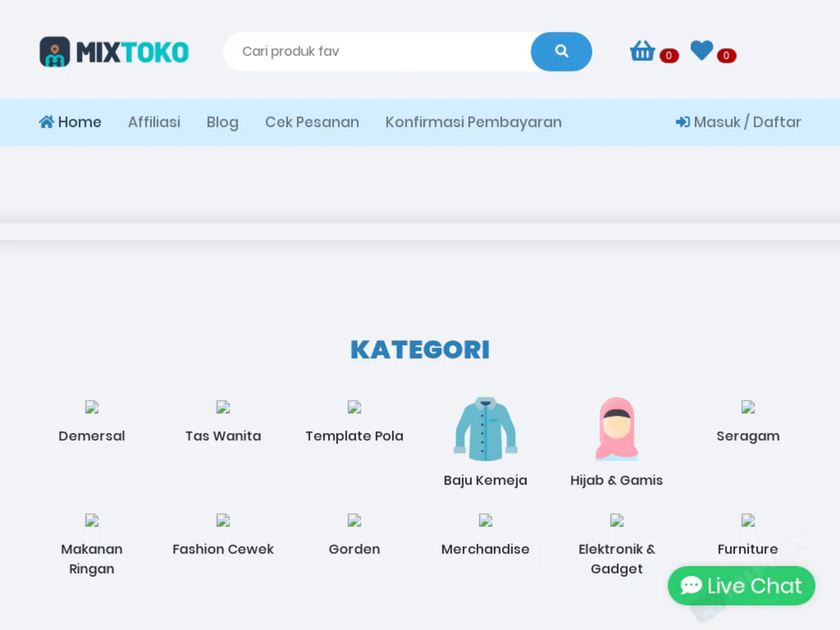The width and height of the screenshot is (840, 630).
Task: Start a Live Chat conversation
Action: 741,585
